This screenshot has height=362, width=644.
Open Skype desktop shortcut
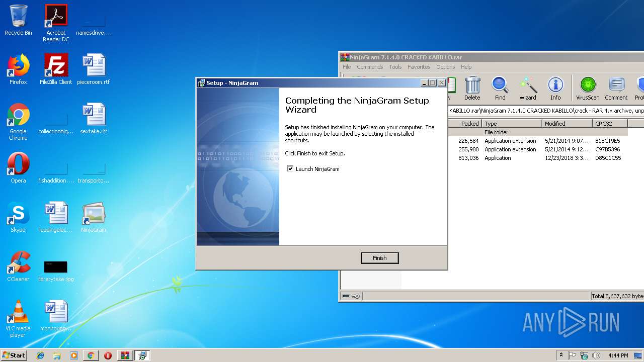(18, 217)
